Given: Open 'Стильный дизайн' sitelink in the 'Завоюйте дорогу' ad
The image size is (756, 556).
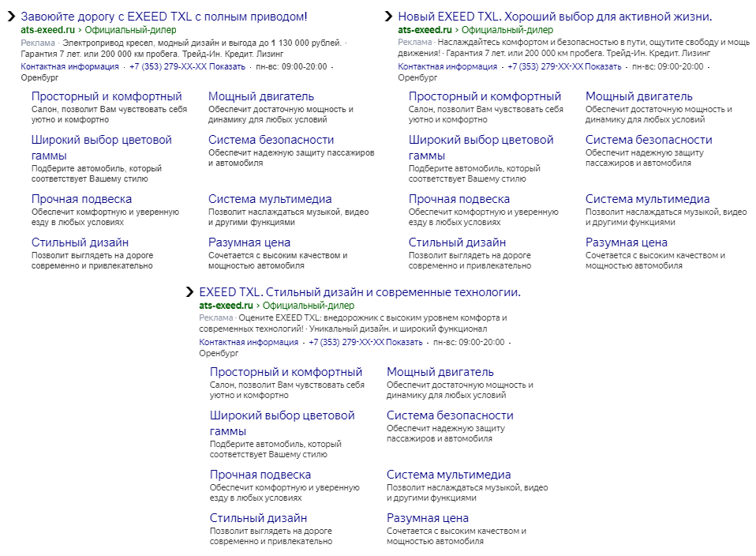Looking at the screenshot, I should pos(80,242).
